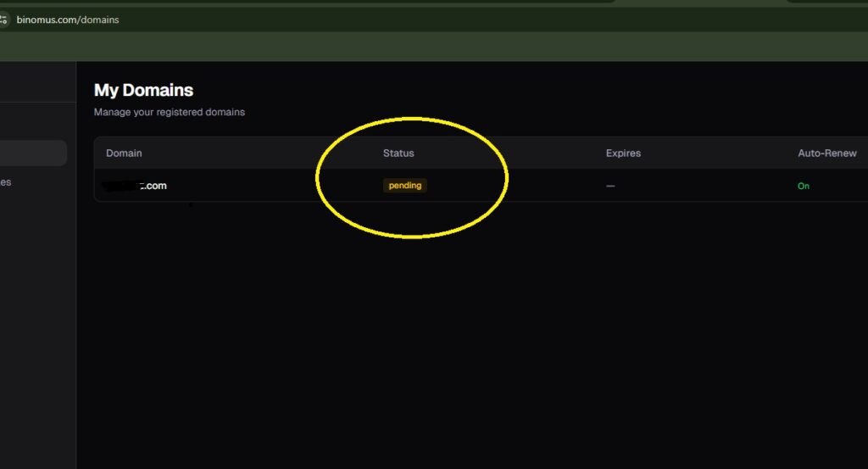Toggle the Auto-Renew On indicator
This screenshot has height=469, width=868.
(x=804, y=186)
